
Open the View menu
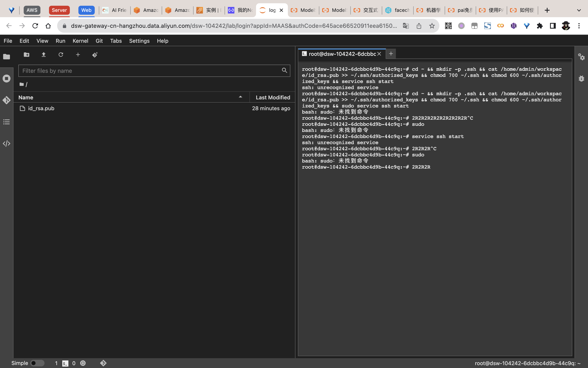pos(42,41)
